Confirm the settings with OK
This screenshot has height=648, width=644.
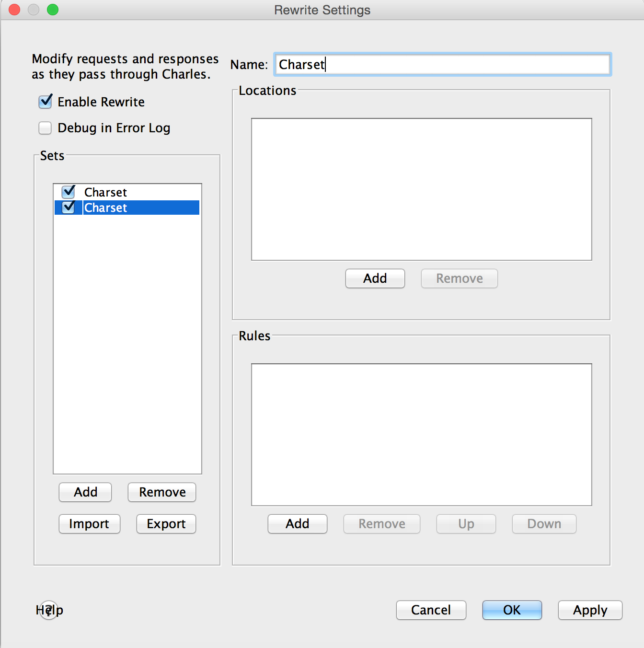pyautogui.click(x=512, y=610)
